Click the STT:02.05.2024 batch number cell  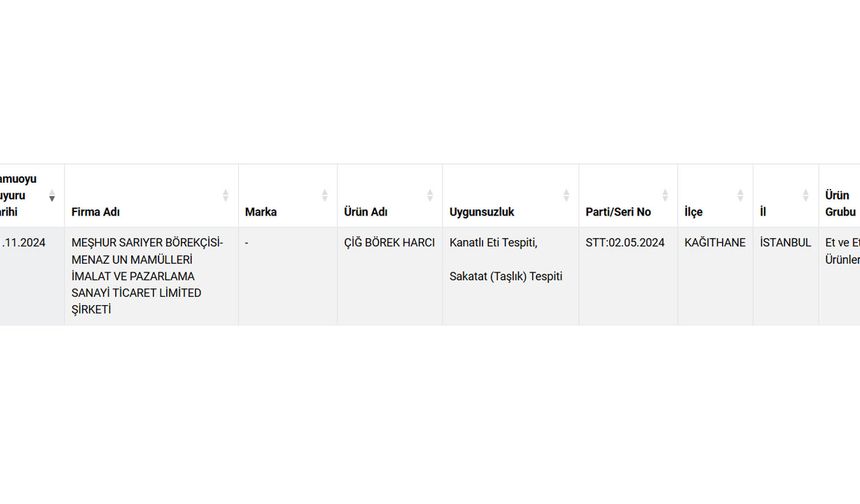coord(625,243)
